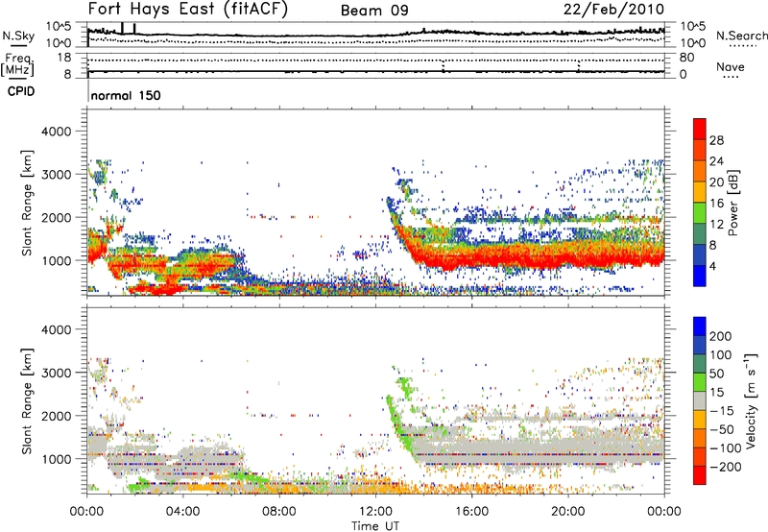Click the 20:00 time tick label
The width and height of the screenshot is (768, 532).
(x=567, y=512)
